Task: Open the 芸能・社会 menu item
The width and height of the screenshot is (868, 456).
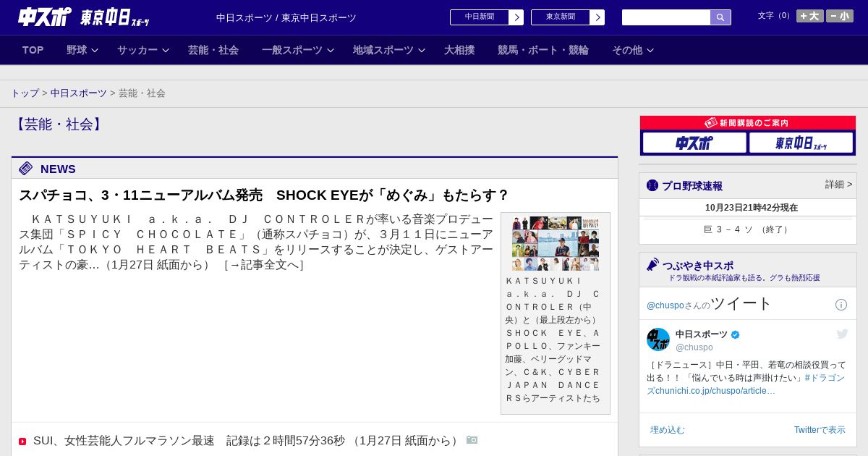Action: (x=213, y=50)
